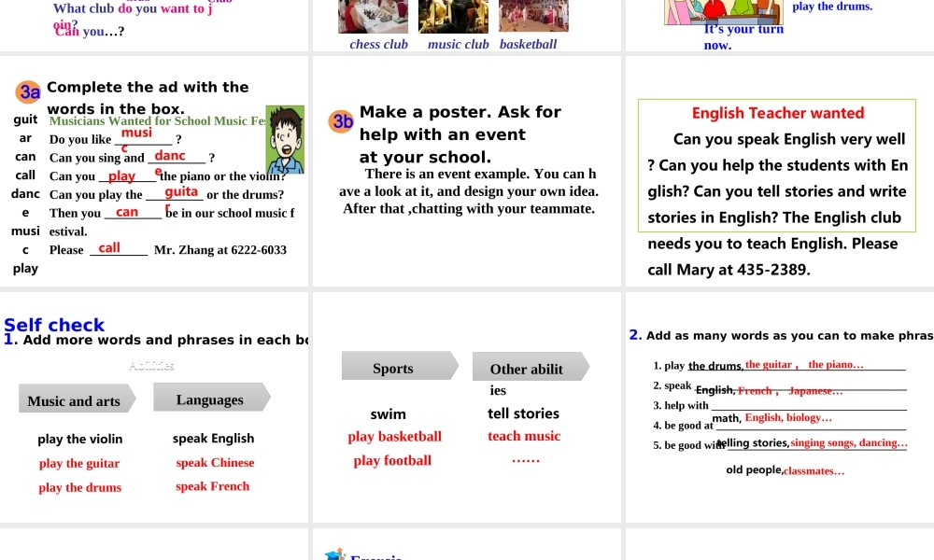Click the orange 3a badge icon

(x=28, y=91)
